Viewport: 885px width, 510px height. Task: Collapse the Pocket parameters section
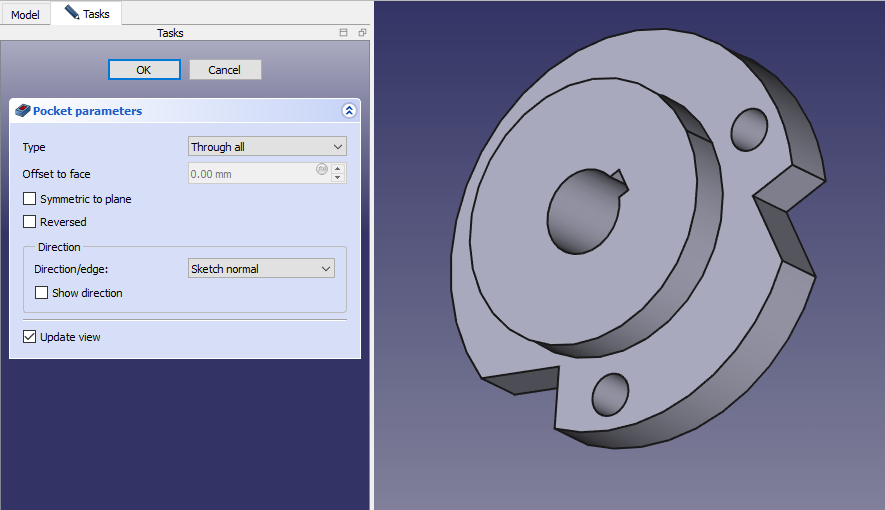[x=348, y=111]
